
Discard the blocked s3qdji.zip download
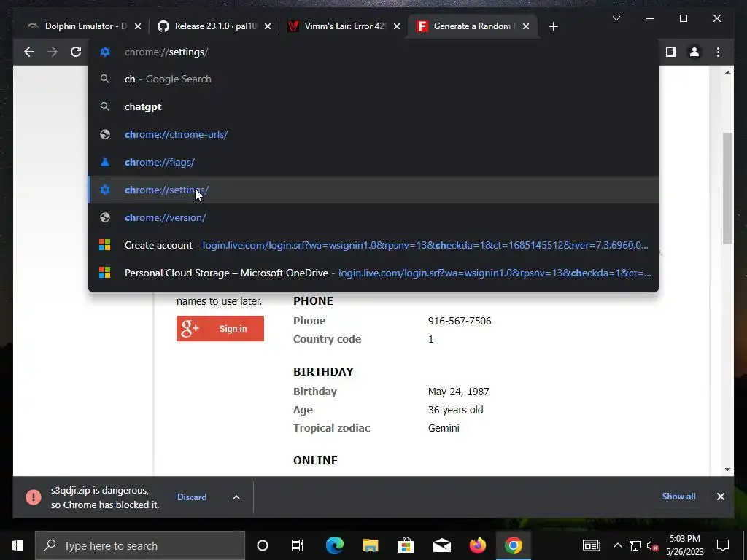(192, 497)
